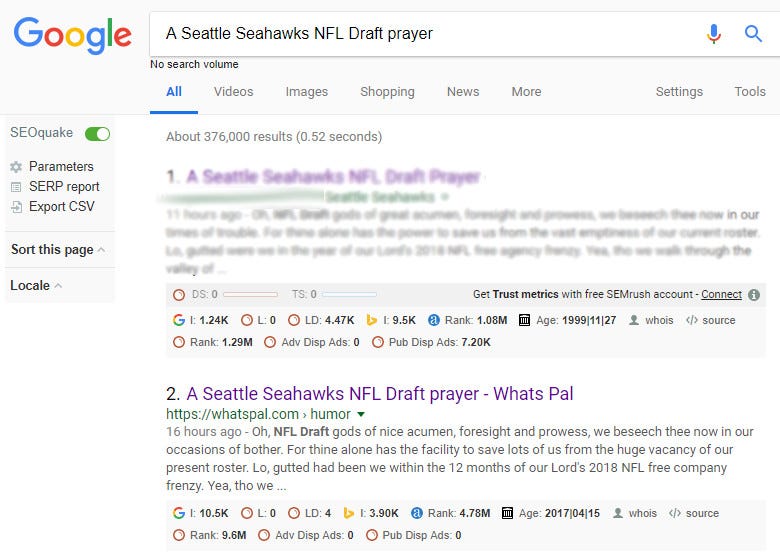Click Alexa rank icon showing 4.78M
This screenshot has height=557, width=780.
tap(417, 513)
